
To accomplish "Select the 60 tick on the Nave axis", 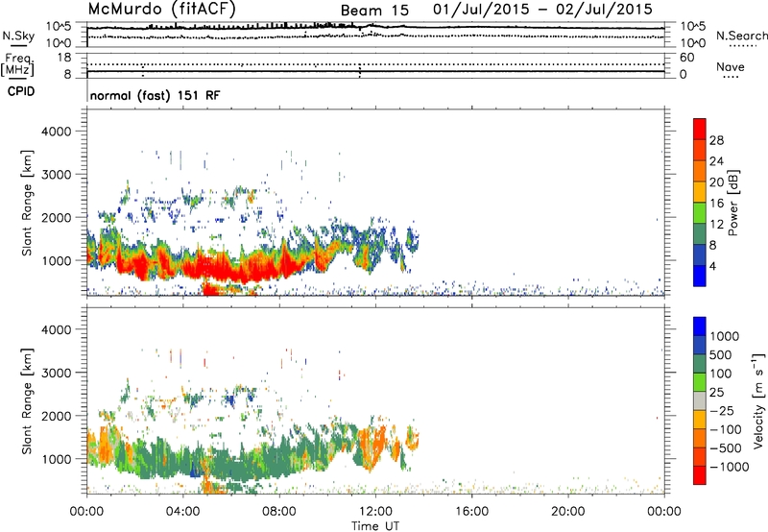I will 686,58.
